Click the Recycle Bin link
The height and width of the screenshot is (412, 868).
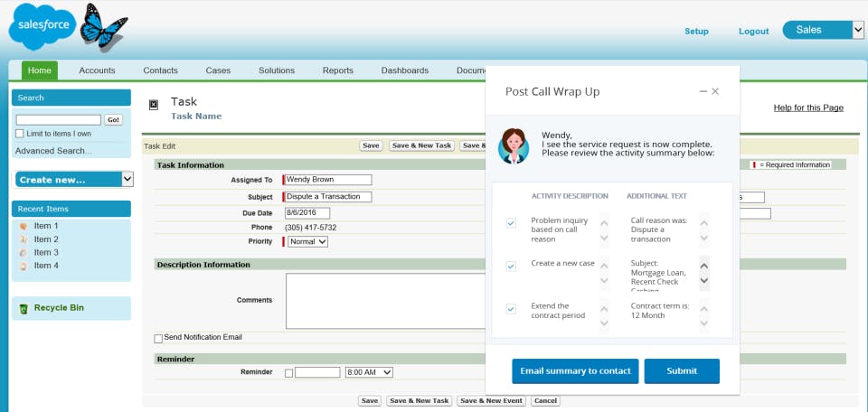click(59, 308)
